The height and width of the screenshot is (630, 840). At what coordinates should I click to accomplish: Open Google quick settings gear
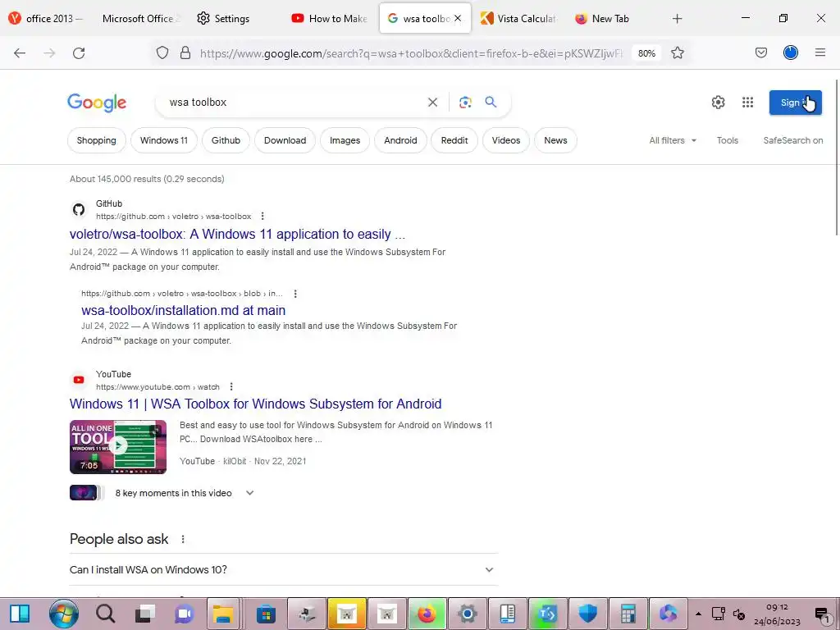point(718,103)
